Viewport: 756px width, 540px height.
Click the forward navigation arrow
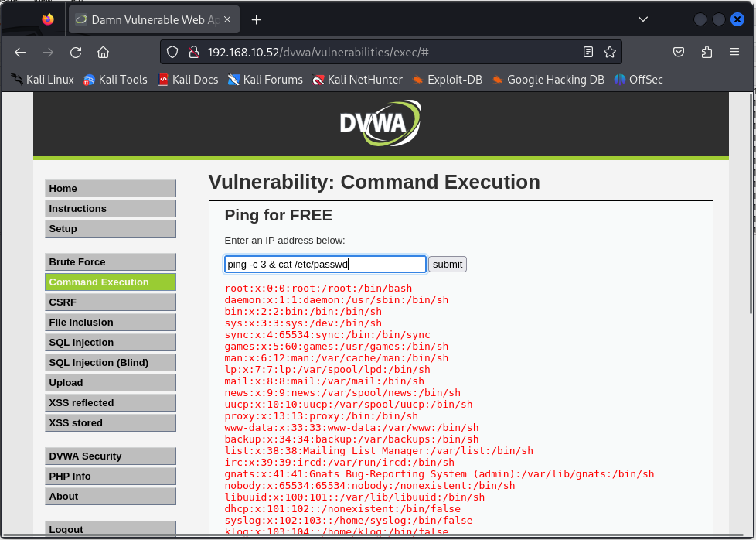pyautogui.click(x=48, y=52)
